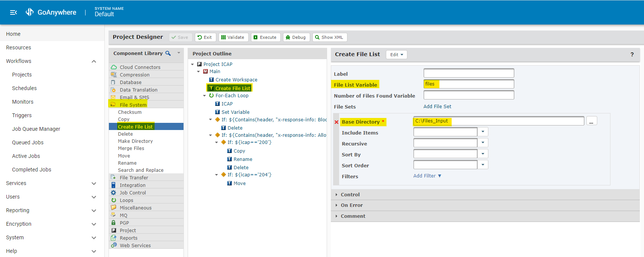Image resolution: width=644 pixels, height=257 pixels.
Task: Open the Edit dropdown in Create File List
Action: (396, 55)
